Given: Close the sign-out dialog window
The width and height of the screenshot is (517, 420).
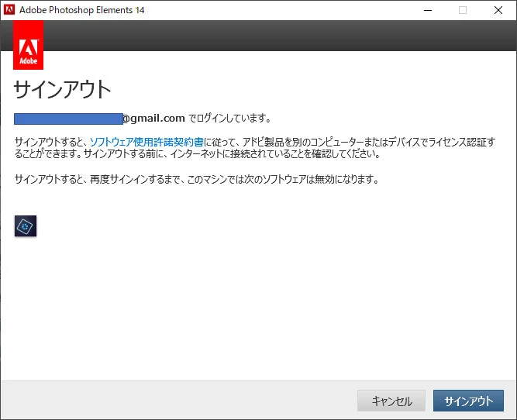Looking at the screenshot, I should (498, 10).
